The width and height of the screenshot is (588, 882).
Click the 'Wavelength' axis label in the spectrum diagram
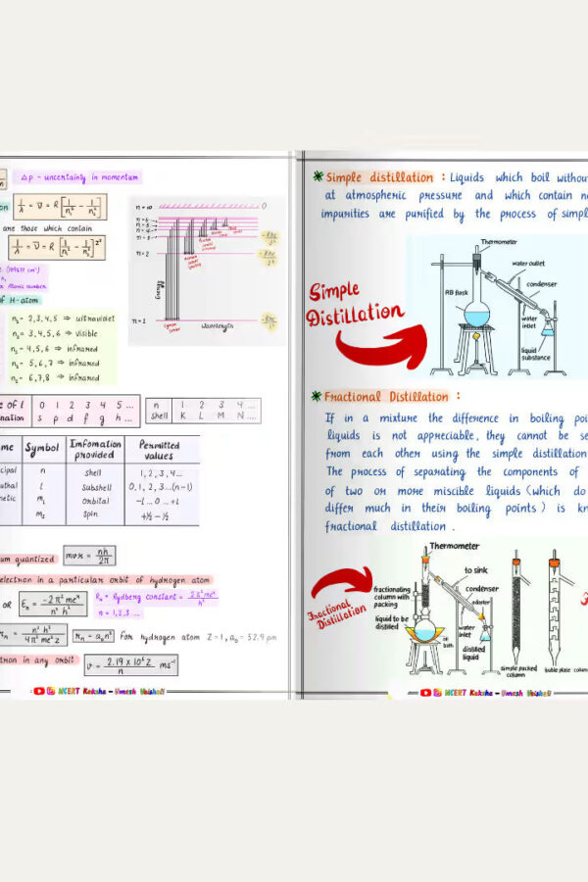click(217, 325)
